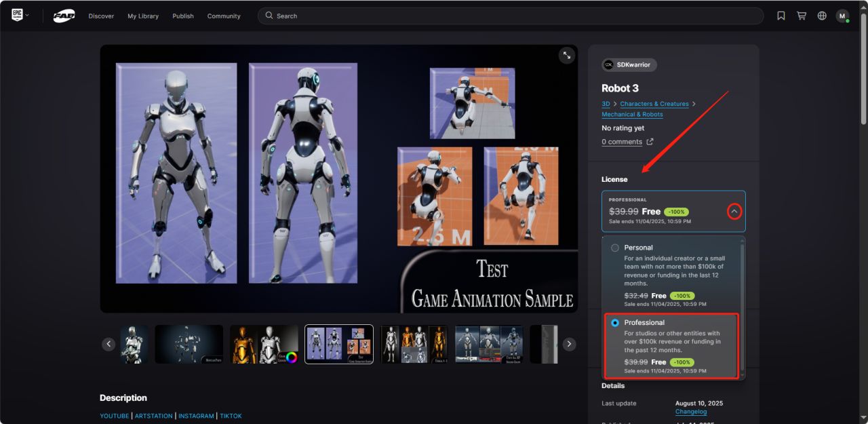Open the bookmarks icon in header
The image size is (868, 424).
point(781,16)
